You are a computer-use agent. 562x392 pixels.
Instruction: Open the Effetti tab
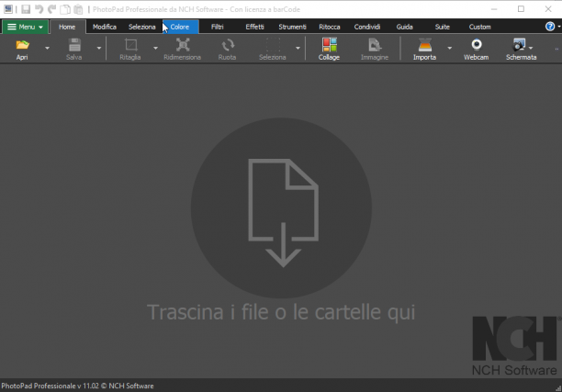255,27
